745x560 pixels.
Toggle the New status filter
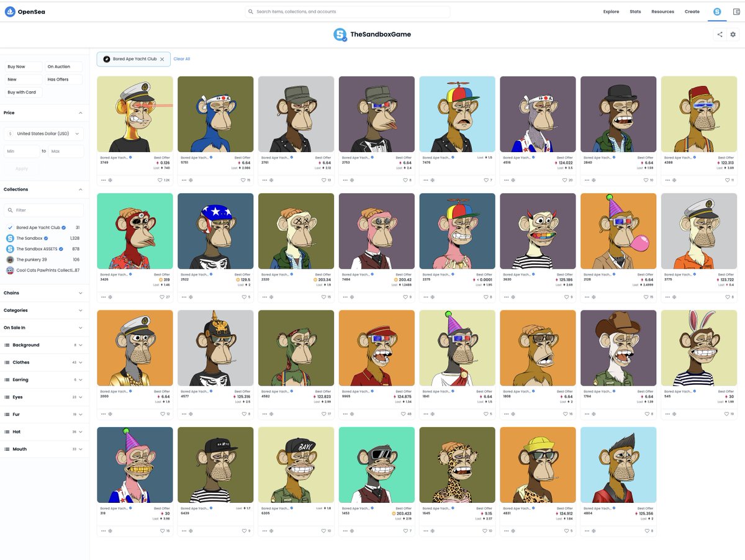24,79
